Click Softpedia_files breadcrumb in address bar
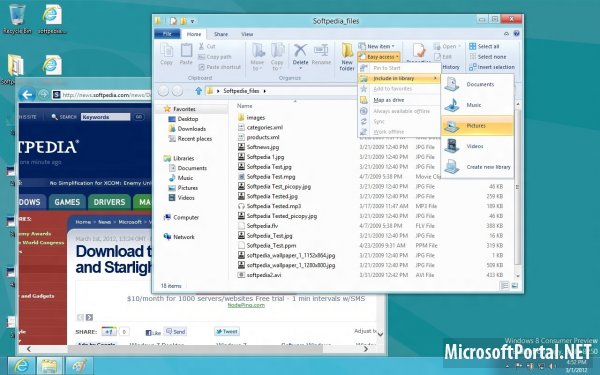 pos(241,91)
